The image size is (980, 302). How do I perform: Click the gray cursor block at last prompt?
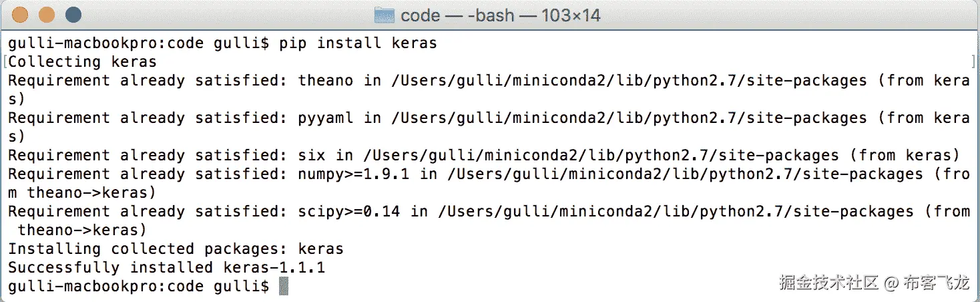coord(284,287)
